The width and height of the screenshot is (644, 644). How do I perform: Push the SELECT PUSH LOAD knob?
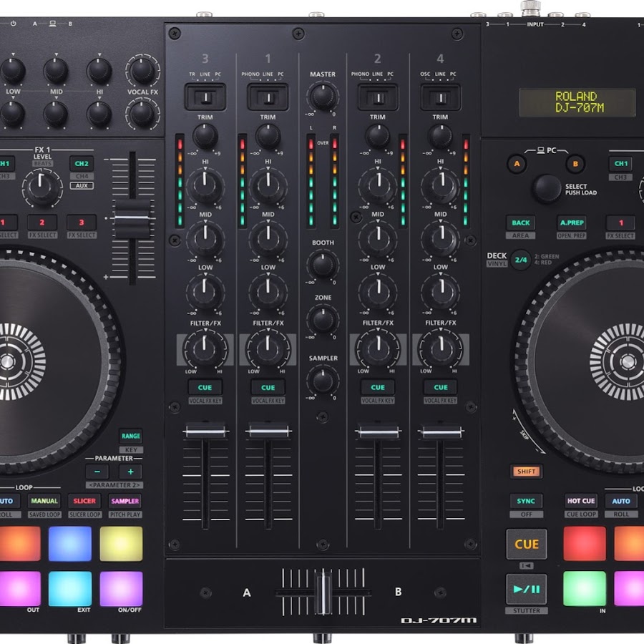(x=547, y=189)
